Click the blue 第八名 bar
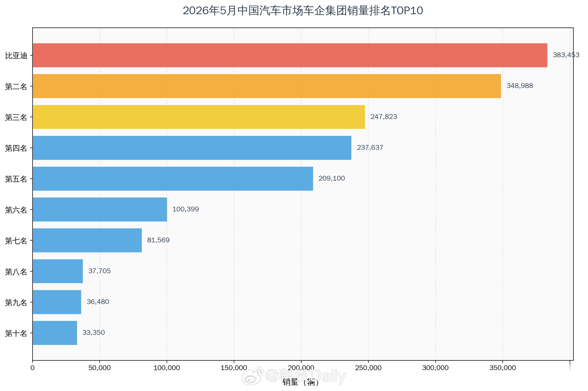Image resolution: width=588 pixels, height=391 pixels. 58,271
